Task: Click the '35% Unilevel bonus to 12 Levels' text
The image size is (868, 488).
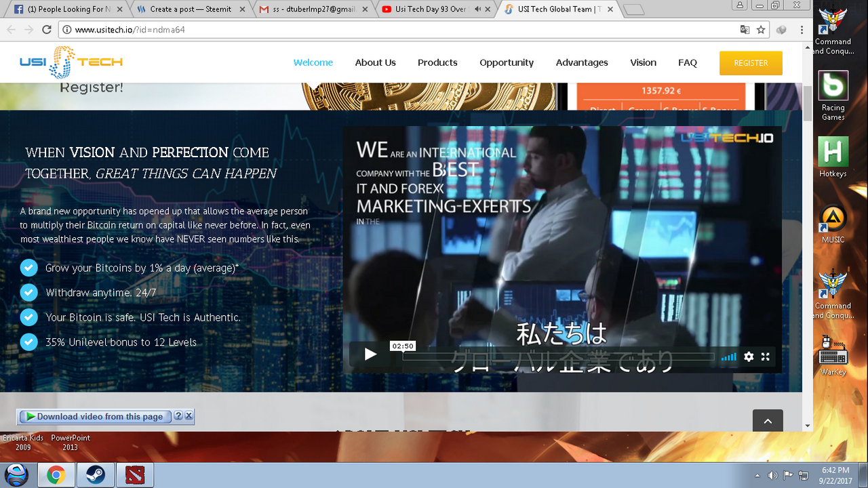Action: [x=121, y=342]
